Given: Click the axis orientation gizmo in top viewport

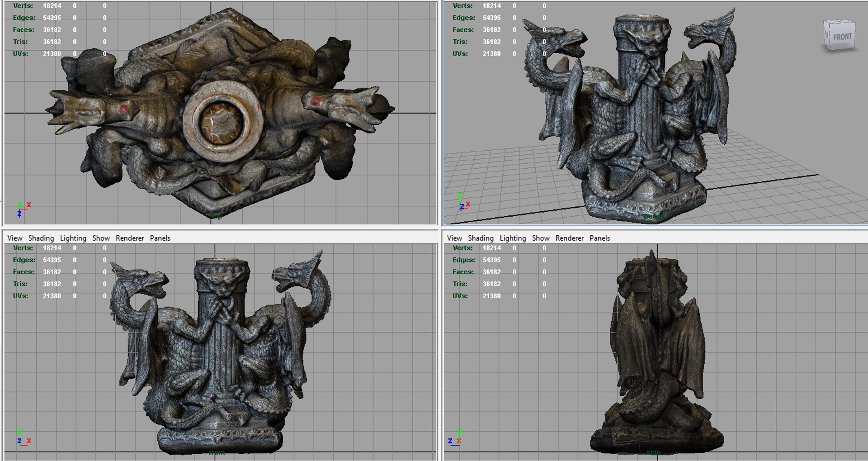Looking at the screenshot, I should pyautogui.click(x=24, y=209).
